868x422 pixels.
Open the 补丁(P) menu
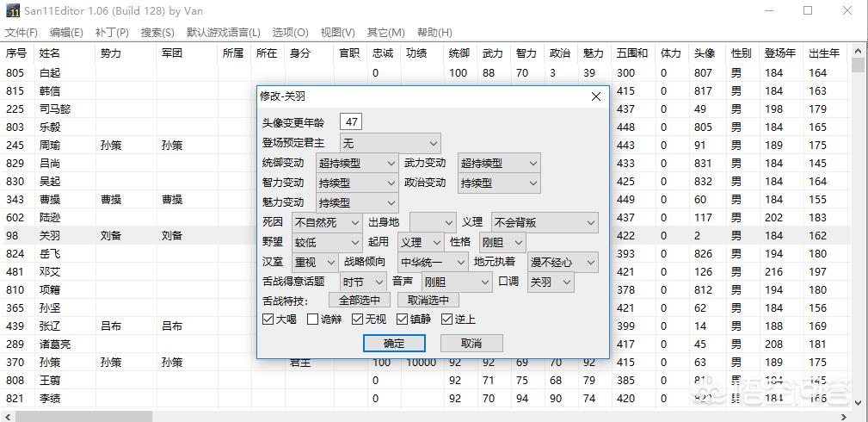click(112, 33)
